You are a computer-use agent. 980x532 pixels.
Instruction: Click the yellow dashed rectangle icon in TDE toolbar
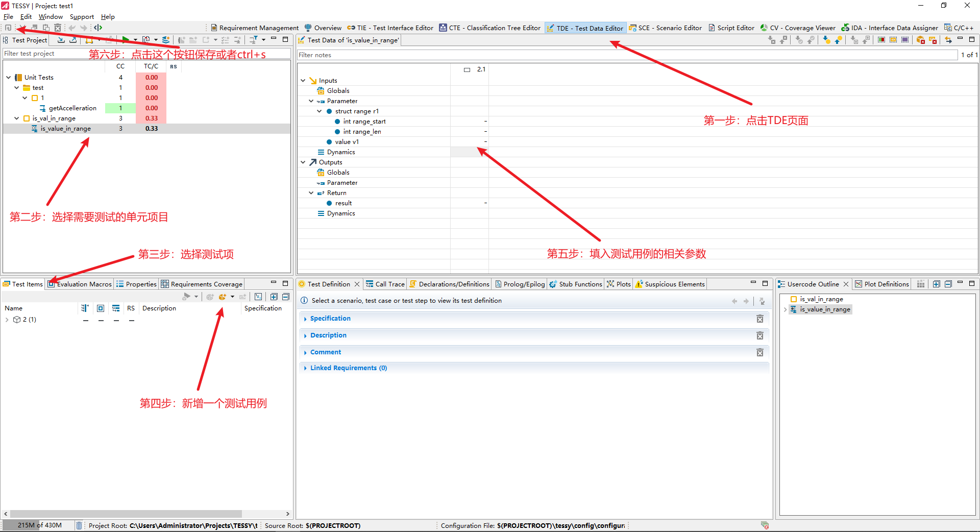[x=893, y=40]
